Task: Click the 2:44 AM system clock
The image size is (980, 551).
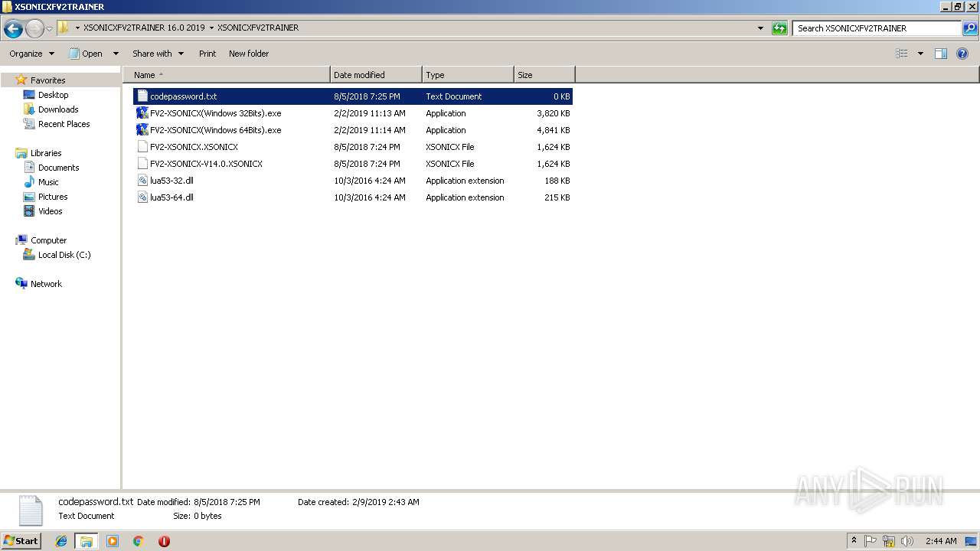Action: 941,541
